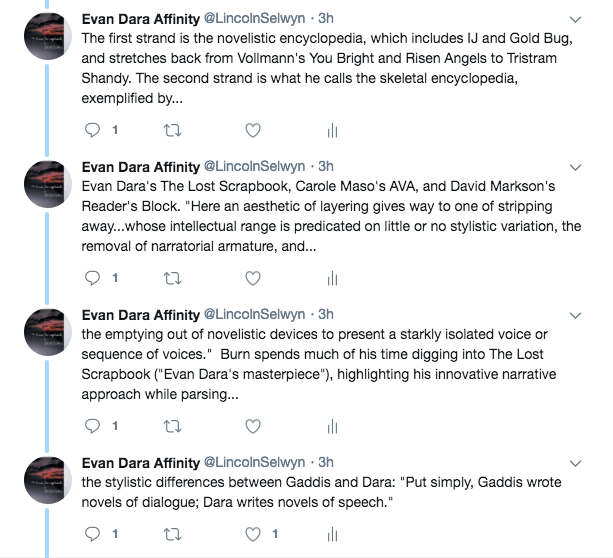The width and height of the screenshot is (613, 558).
Task: Show analytics for the Gaddis dialogue tweet
Action: (x=332, y=533)
